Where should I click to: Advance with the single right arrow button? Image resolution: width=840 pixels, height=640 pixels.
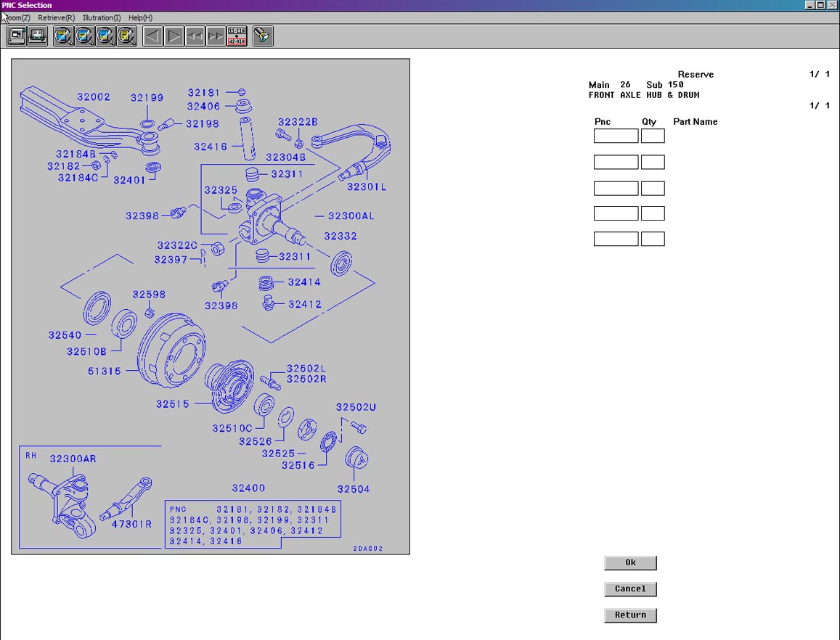174,36
